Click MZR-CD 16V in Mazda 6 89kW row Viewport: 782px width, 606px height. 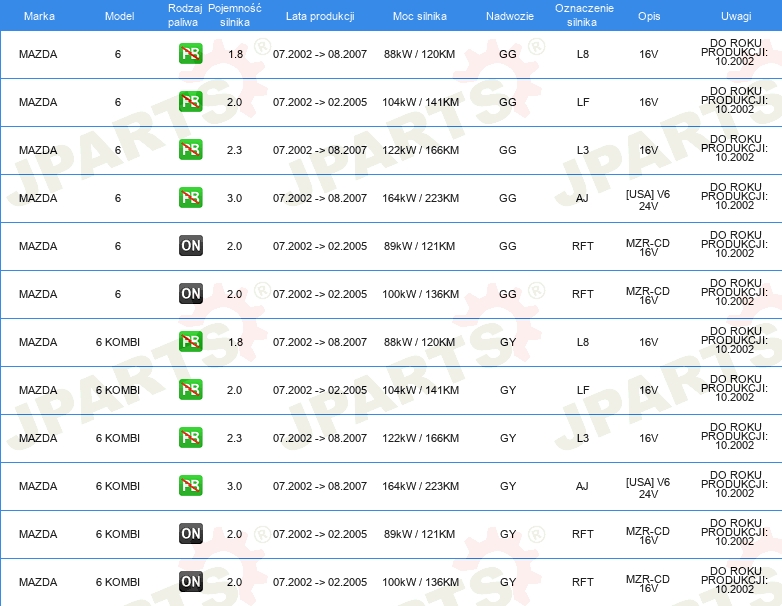[x=648, y=247]
